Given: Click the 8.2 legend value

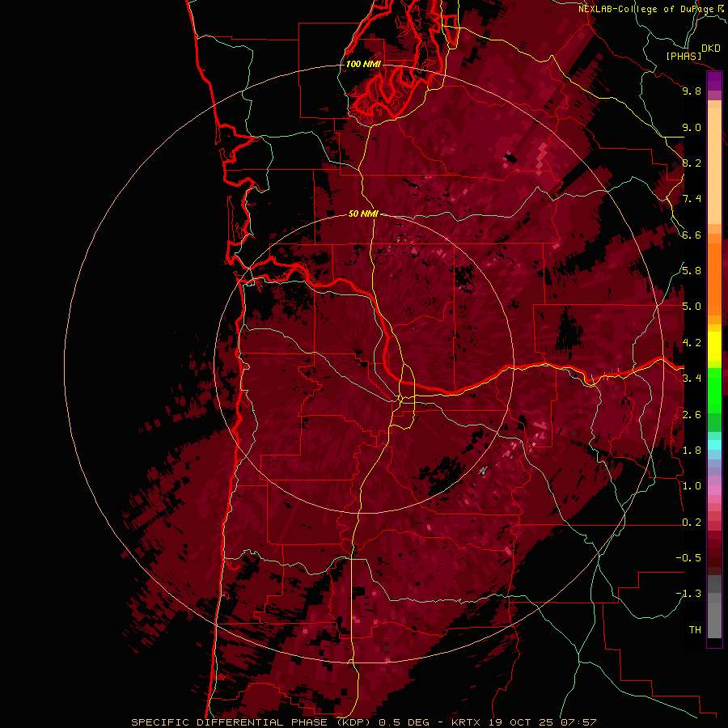Looking at the screenshot, I should (x=692, y=163).
